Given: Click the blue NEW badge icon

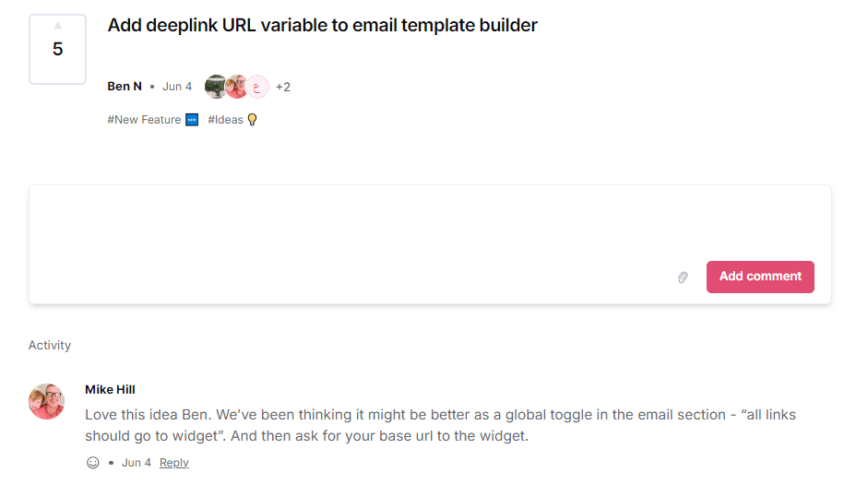Looking at the screenshot, I should tap(192, 120).
